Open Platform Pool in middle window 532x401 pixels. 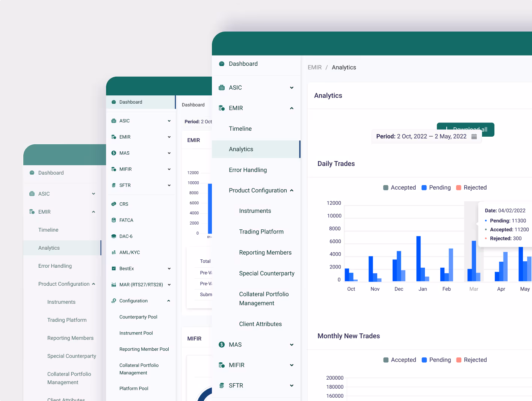coord(134,389)
